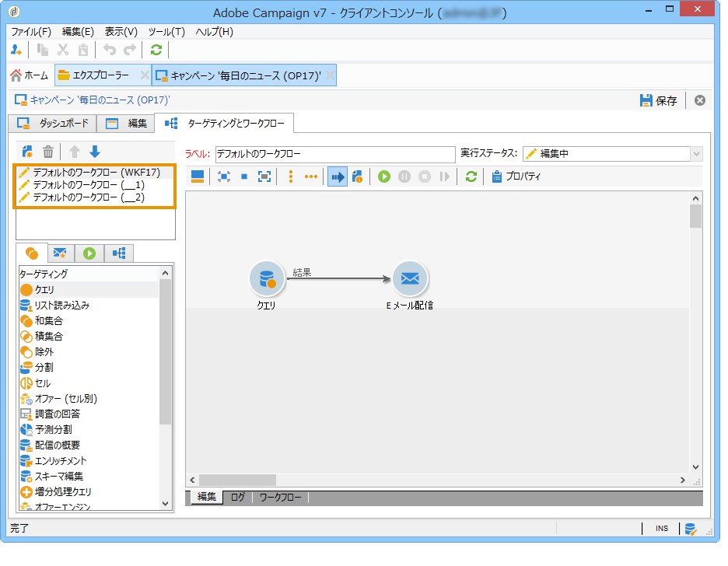Image resolution: width=728 pixels, height=566 pixels.
Task: Click the green refresh icon in the main toolbar
Action: (x=156, y=50)
